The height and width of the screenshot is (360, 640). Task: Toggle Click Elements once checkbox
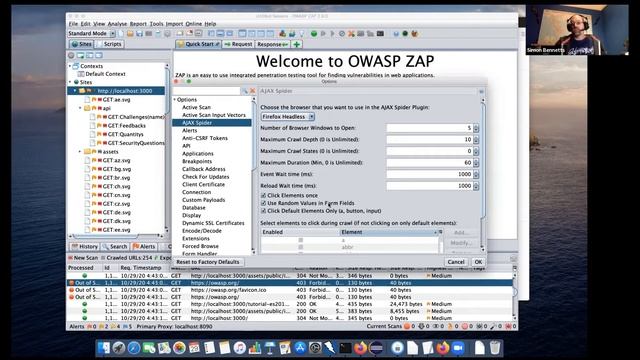point(263,196)
